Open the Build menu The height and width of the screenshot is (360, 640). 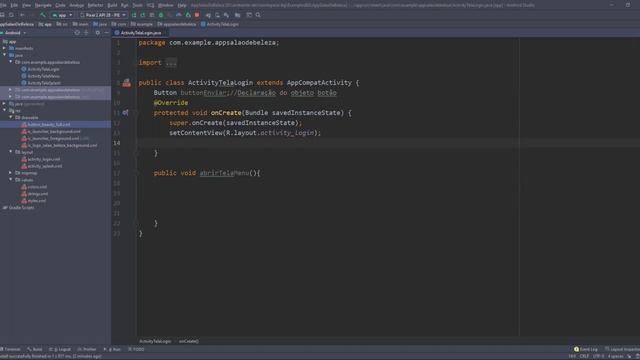112,5
